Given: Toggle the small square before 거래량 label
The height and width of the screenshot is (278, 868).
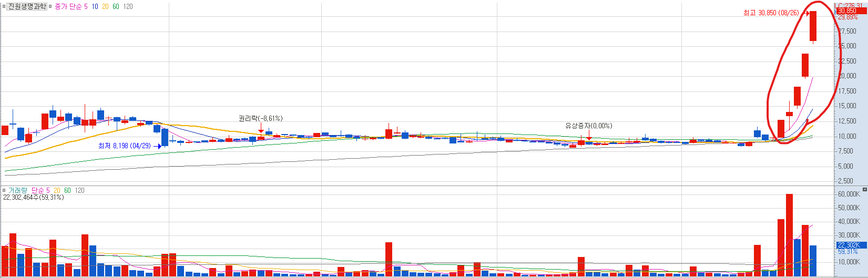Looking at the screenshot, I should (4, 190).
